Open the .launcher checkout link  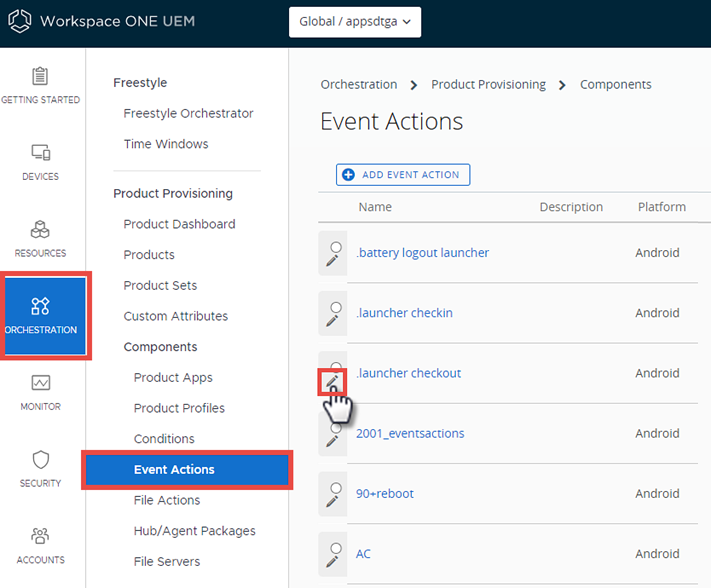click(x=408, y=374)
